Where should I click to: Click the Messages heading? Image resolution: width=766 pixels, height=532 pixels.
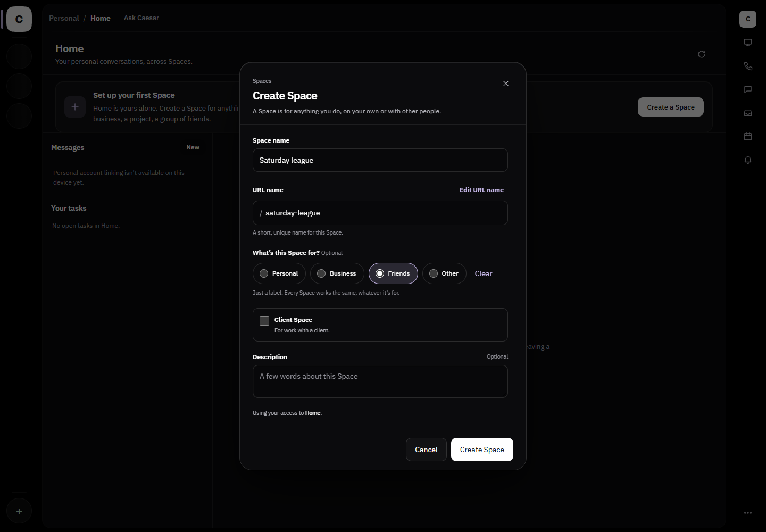(68, 147)
